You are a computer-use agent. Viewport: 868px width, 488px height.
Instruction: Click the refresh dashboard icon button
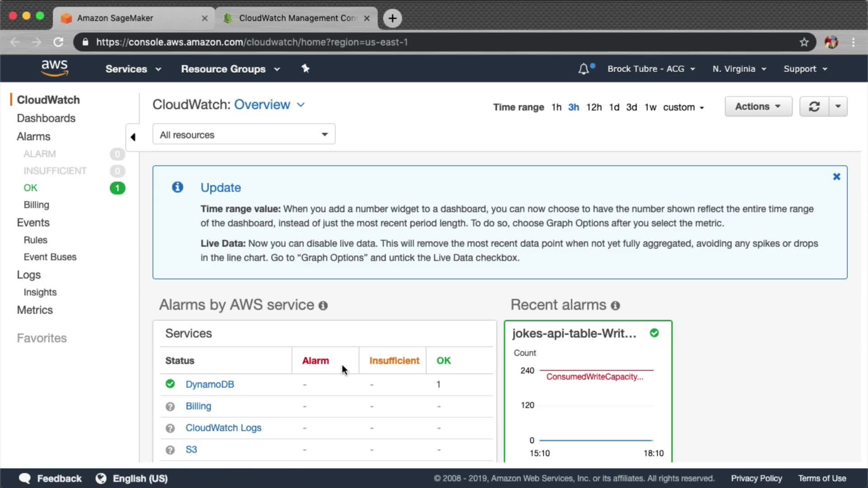point(814,107)
